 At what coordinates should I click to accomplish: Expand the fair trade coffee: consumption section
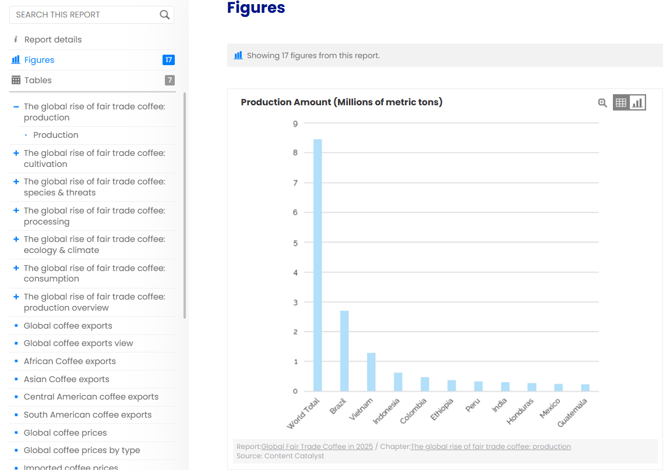[x=15, y=268]
